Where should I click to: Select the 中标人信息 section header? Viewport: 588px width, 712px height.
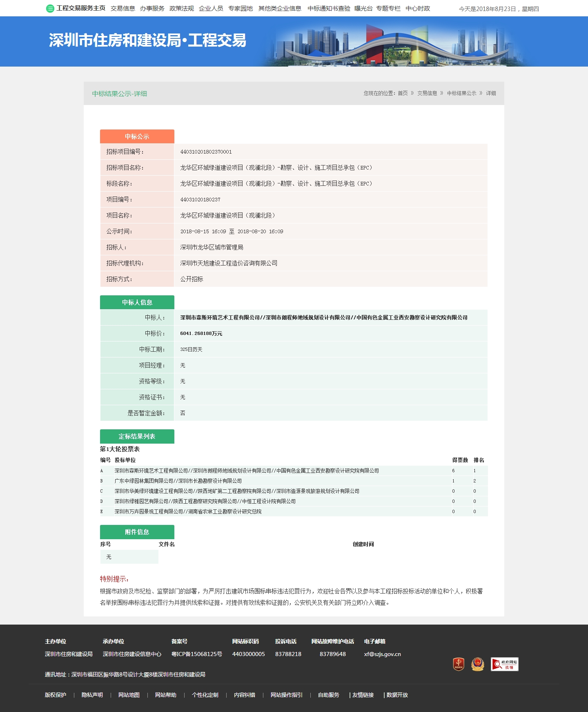tap(137, 302)
